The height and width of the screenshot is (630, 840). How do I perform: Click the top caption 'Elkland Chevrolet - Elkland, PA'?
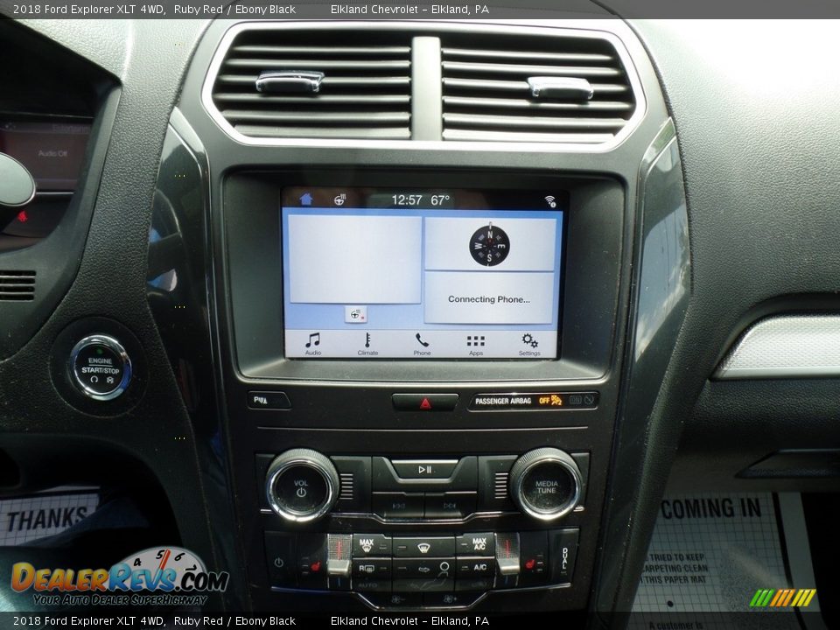[409, 9]
